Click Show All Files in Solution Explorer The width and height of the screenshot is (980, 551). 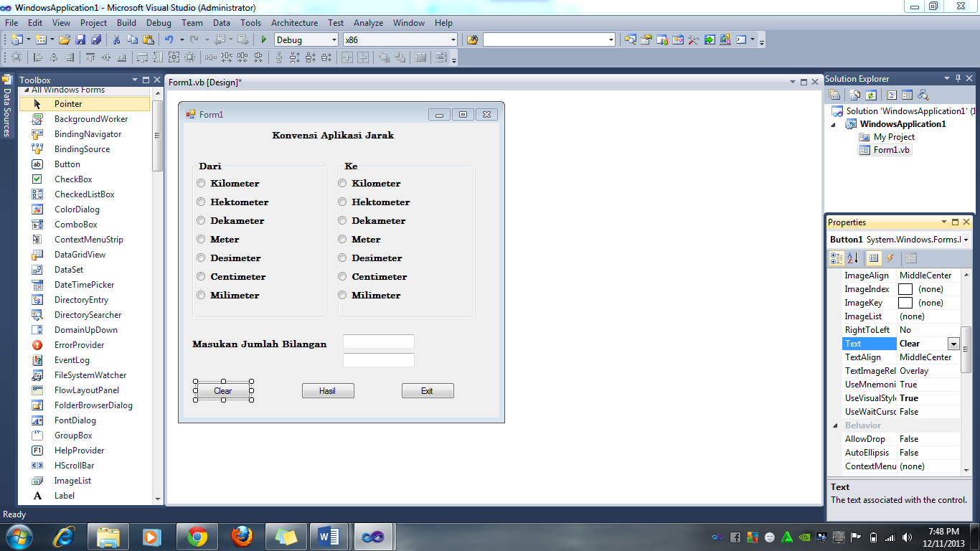pos(854,95)
